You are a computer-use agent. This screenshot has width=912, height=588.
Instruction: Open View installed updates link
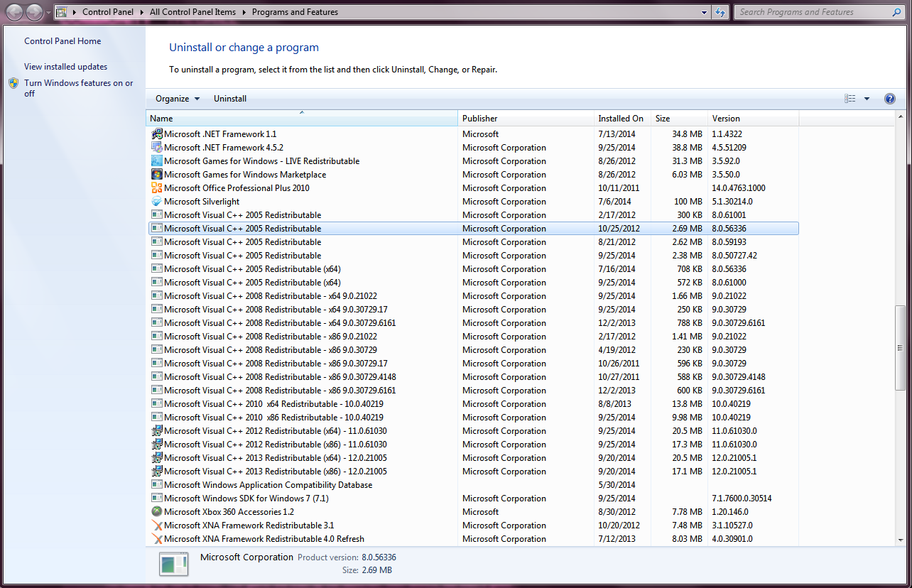(x=65, y=67)
